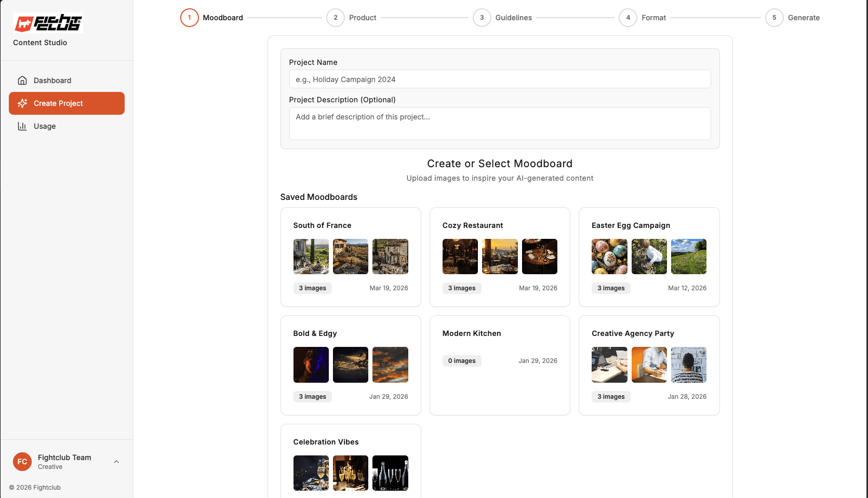
Task: Click the 2026 Fightclub copyright text
Action: pos(35,488)
